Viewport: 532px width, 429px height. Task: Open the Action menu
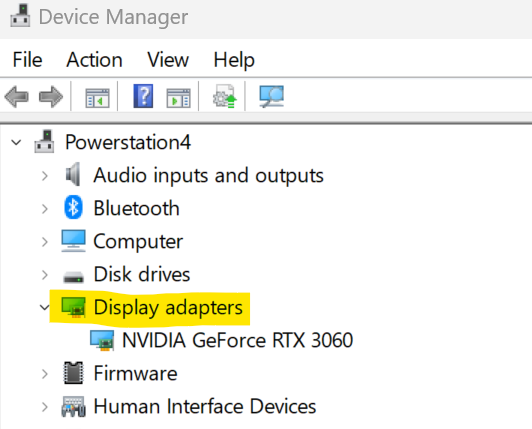click(x=94, y=60)
